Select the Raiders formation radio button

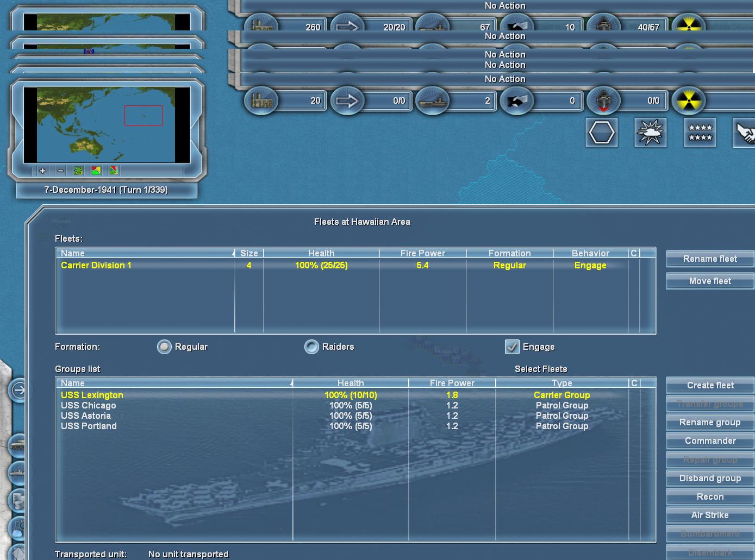pos(311,347)
